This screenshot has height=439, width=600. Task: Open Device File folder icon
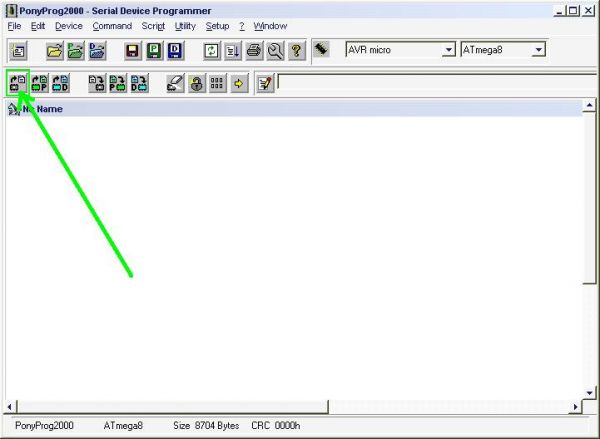click(x=54, y=50)
